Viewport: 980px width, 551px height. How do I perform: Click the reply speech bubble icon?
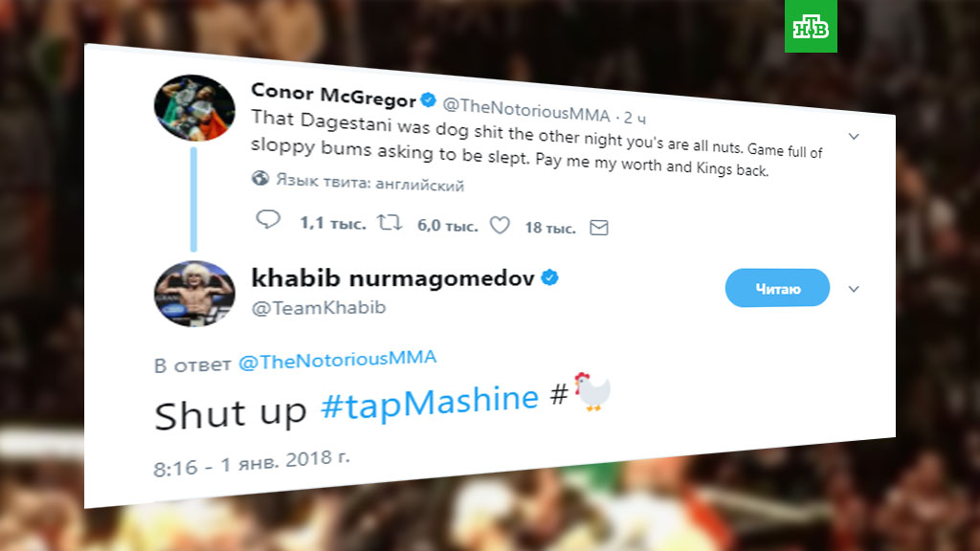[269, 220]
